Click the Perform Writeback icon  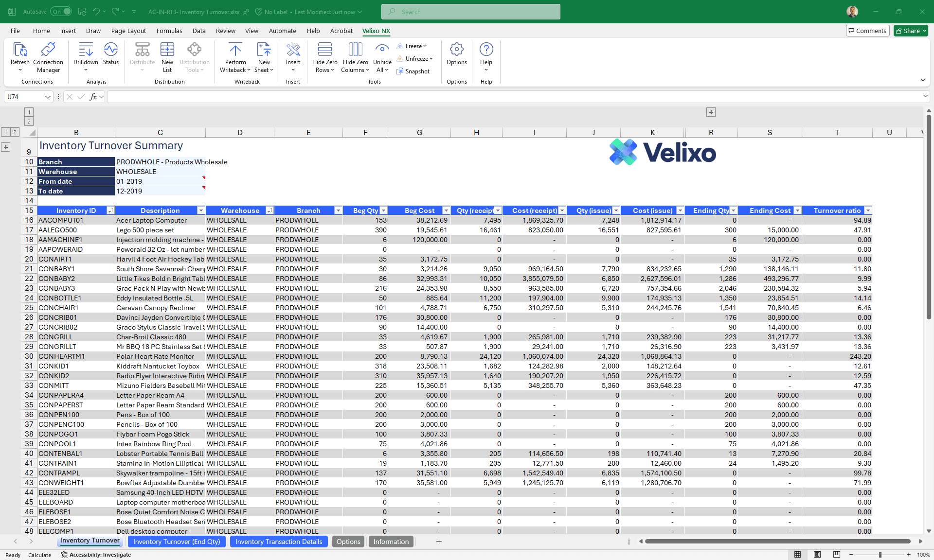[x=235, y=50]
